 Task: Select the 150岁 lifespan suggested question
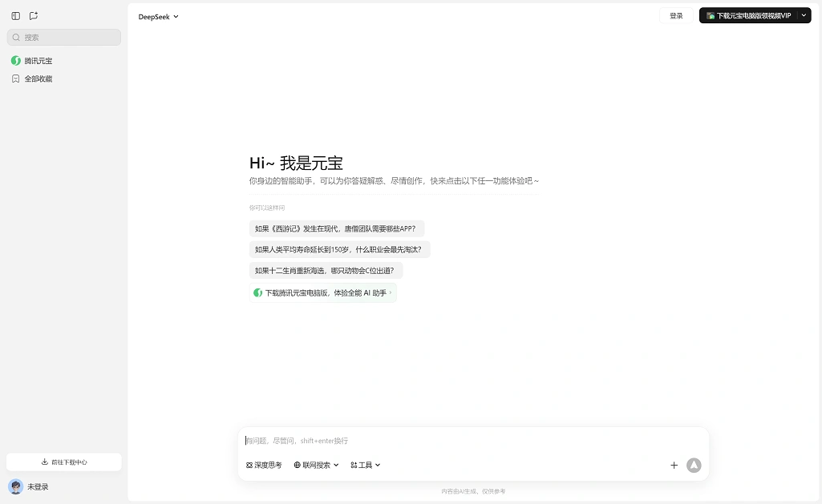coord(339,249)
